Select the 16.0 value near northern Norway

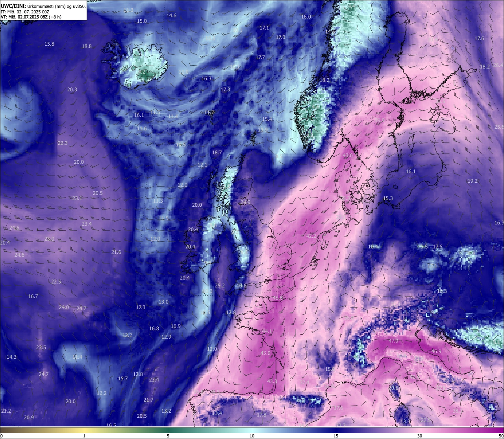click(306, 17)
